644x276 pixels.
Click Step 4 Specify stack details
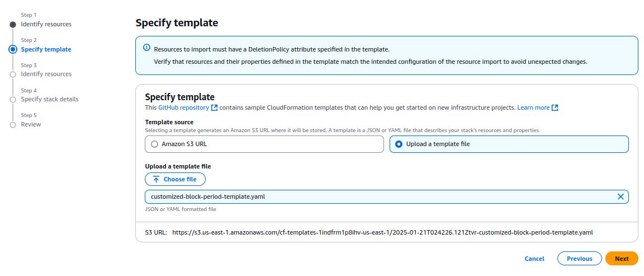click(x=50, y=99)
